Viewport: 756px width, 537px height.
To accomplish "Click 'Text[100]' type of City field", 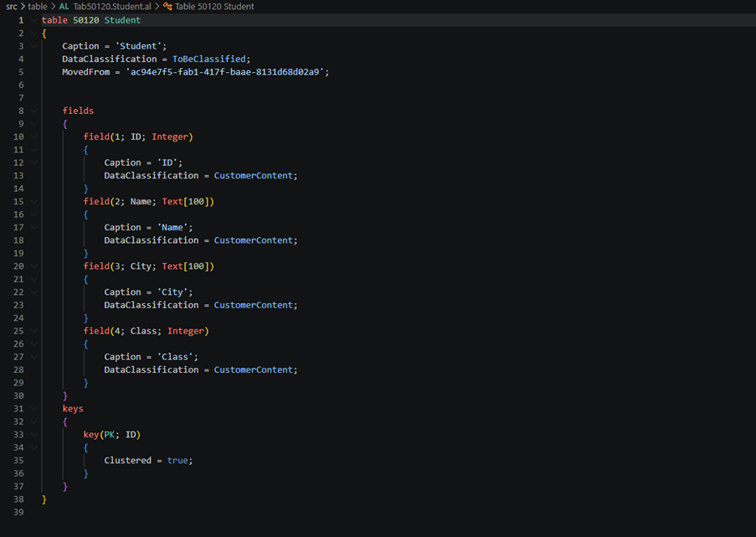I will tap(186, 266).
